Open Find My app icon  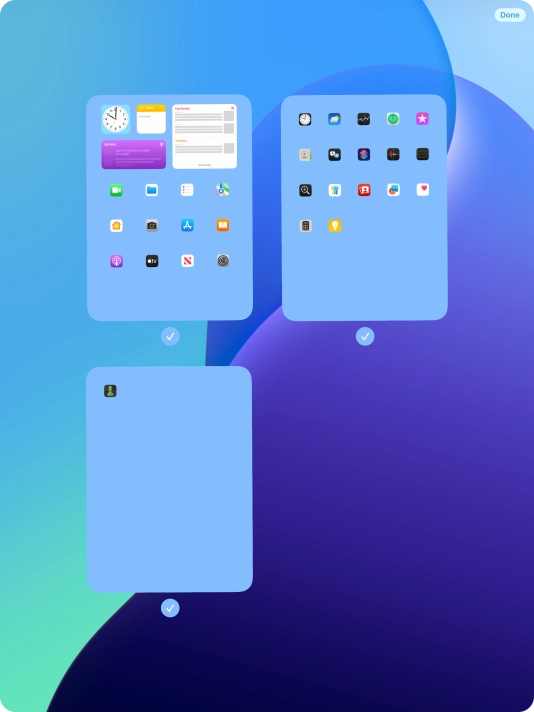(x=393, y=119)
